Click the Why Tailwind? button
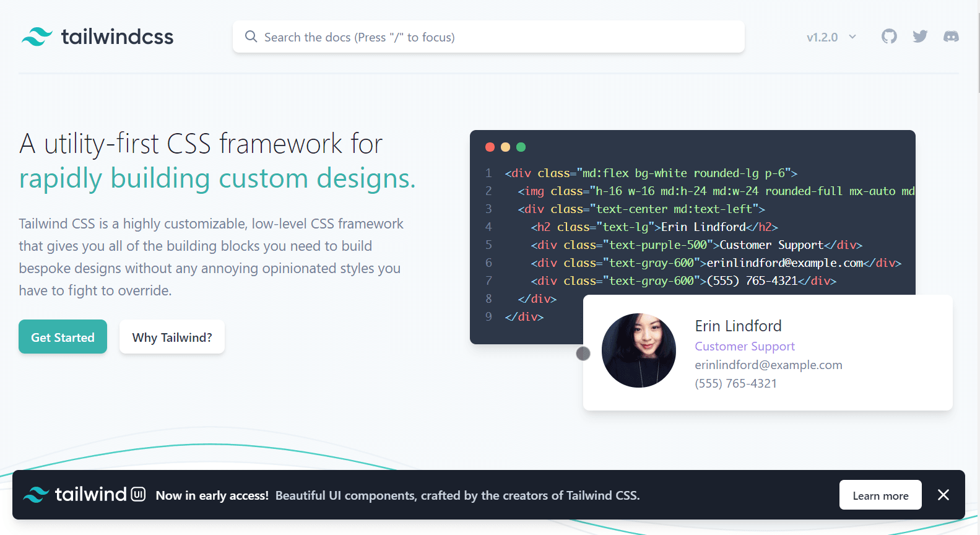Viewport: 980px width, 535px height. tap(172, 337)
